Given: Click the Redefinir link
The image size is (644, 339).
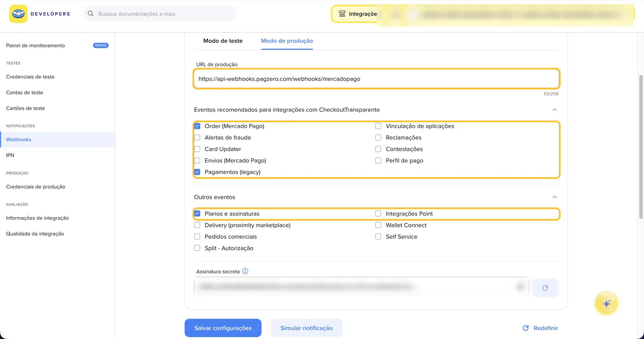Looking at the screenshot, I should 540,328.
